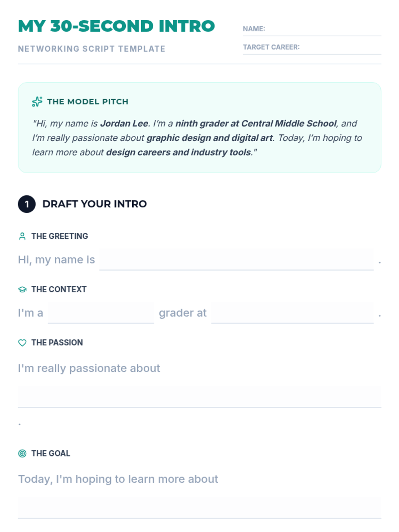This screenshot has height=532, width=399.
Task: Click the graduation cap icon by The Context
Action: pyautogui.click(x=22, y=290)
